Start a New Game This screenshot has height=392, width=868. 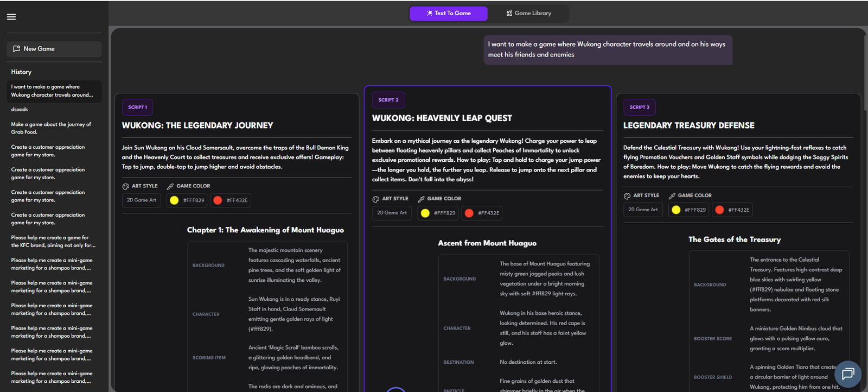click(x=54, y=49)
